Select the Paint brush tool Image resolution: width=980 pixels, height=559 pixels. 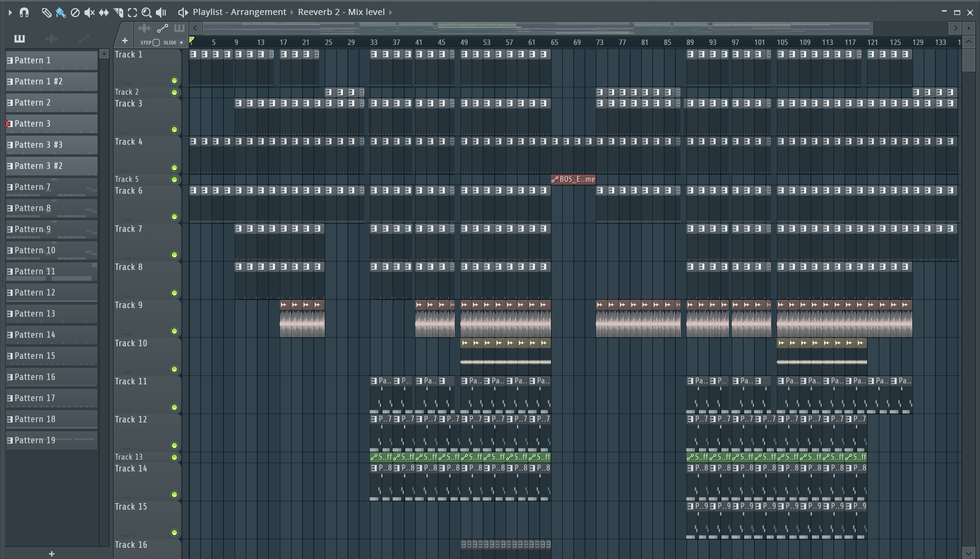click(60, 13)
